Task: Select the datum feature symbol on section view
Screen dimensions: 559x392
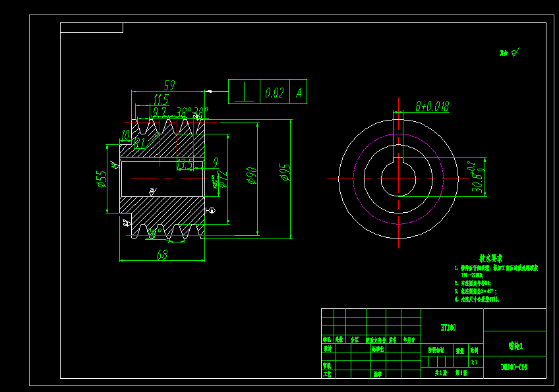Action: pos(211,210)
